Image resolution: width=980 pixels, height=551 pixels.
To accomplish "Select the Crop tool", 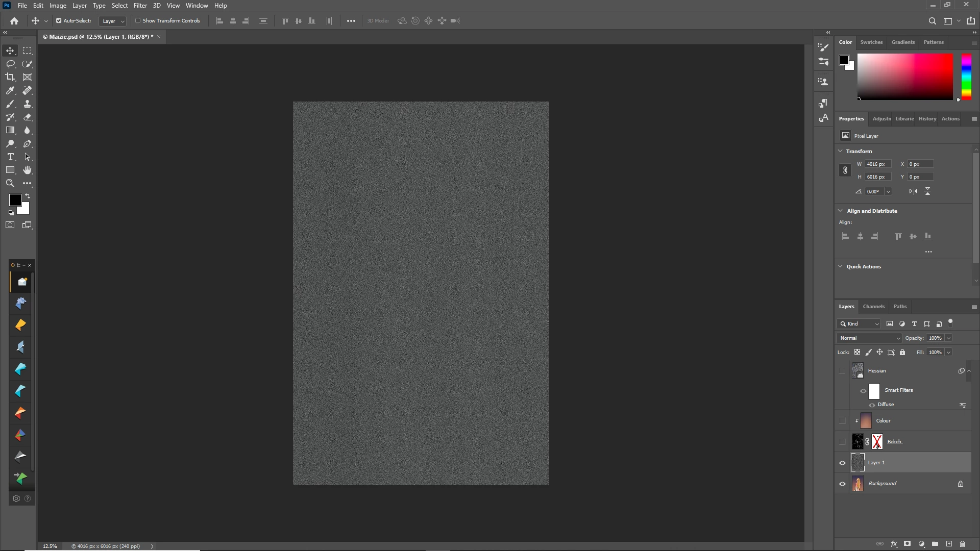I will click(10, 77).
